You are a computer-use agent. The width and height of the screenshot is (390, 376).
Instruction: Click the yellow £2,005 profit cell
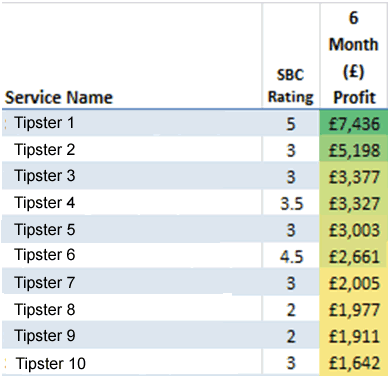coord(354,282)
